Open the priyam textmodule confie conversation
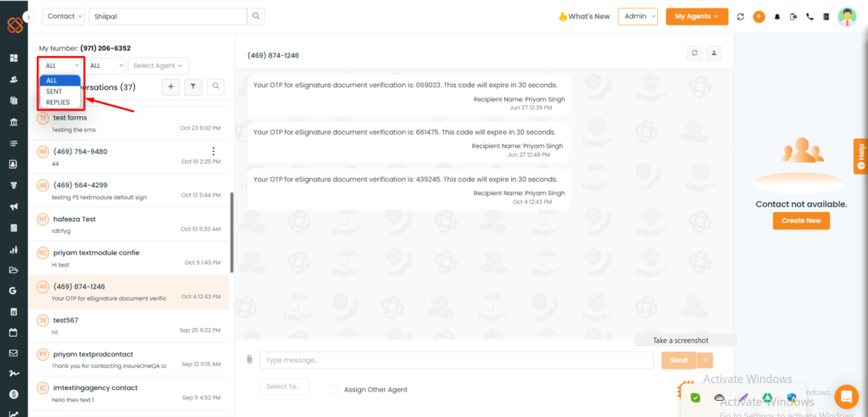This screenshot has width=868, height=417. coord(129,258)
